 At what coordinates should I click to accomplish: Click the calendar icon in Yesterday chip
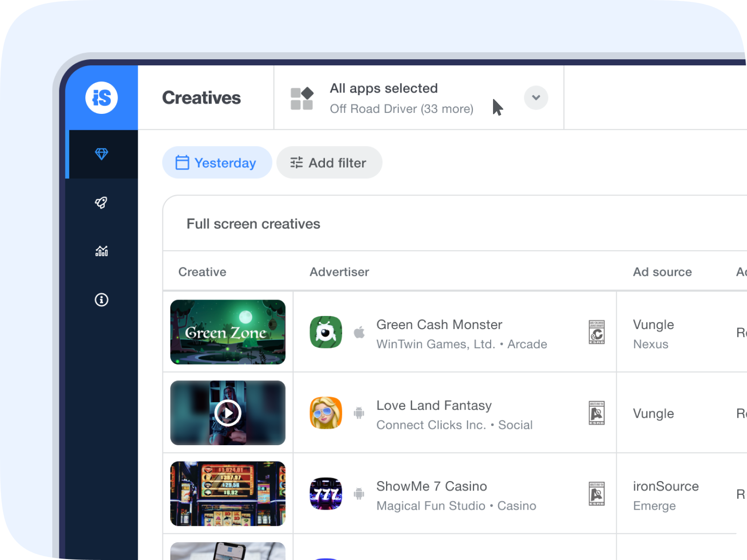[x=182, y=162]
